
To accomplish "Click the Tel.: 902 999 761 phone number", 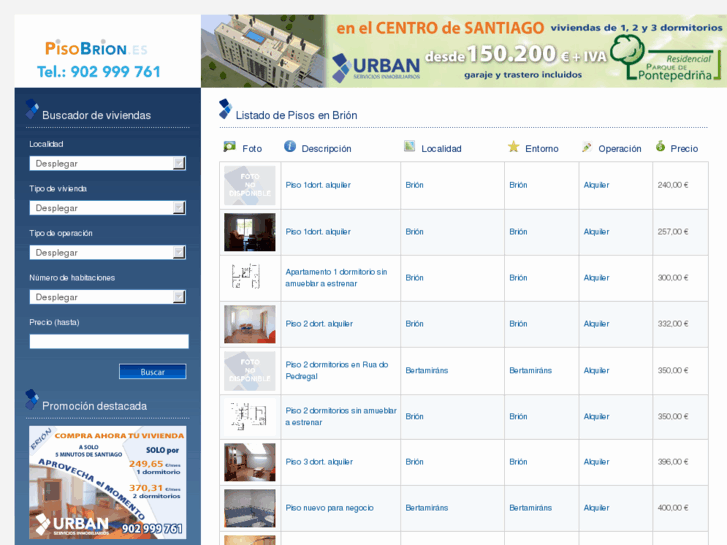I will pos(99,72).
